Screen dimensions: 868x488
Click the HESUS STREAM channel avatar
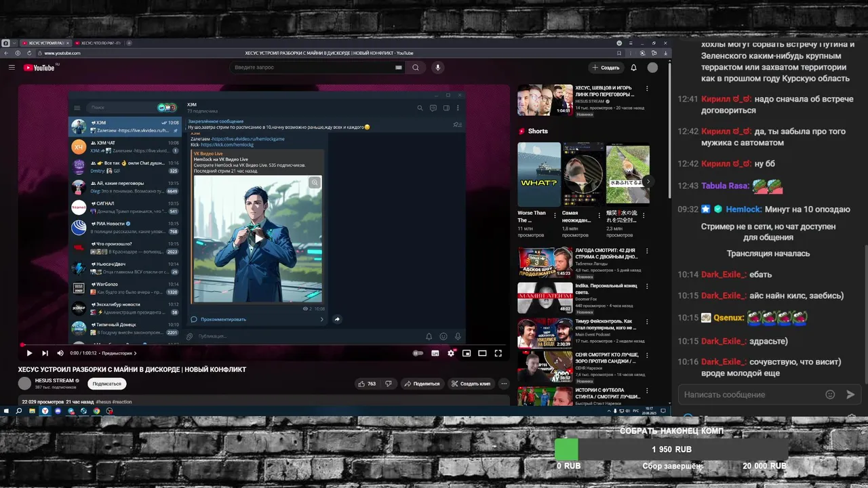tap(24, 384)
